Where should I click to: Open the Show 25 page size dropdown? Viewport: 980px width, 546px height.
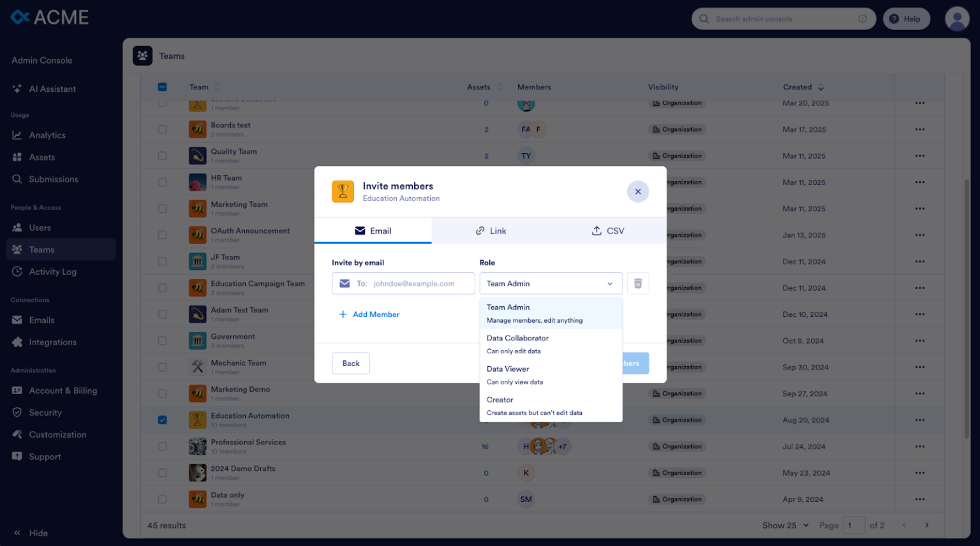[x=785, y=526]
